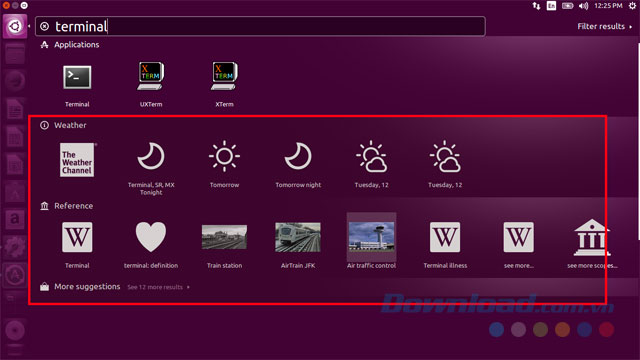
Task: Open the UXTerm application
Action: [151, 76]
